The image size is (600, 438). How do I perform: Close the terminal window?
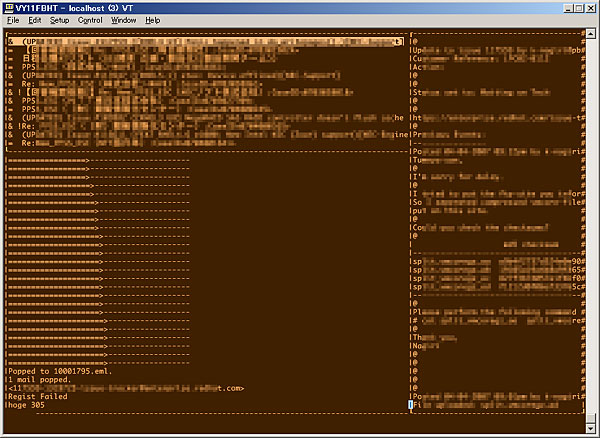(590, 7)
